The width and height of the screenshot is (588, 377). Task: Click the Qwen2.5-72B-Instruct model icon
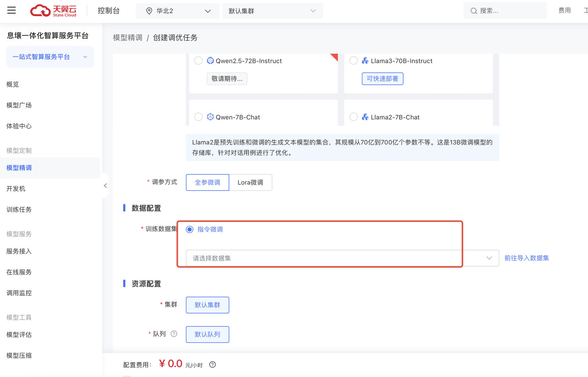click(210, 61)
